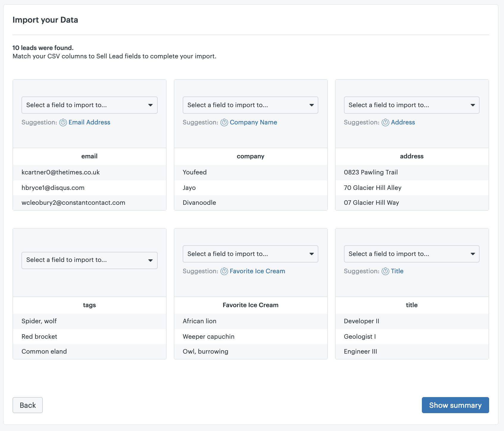
Task: Click the Geologist I title cell
Action: click(x=412, y=337)
